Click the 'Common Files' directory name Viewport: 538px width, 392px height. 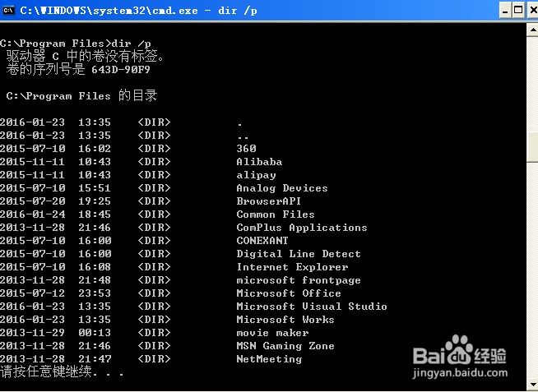[x=276, y=214]
